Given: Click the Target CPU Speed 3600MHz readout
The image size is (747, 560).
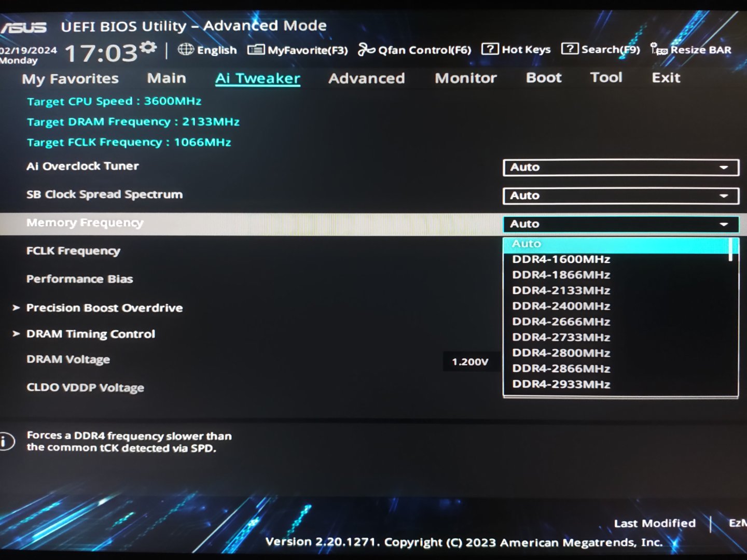Looking at the screenshot, I should 114,101.
